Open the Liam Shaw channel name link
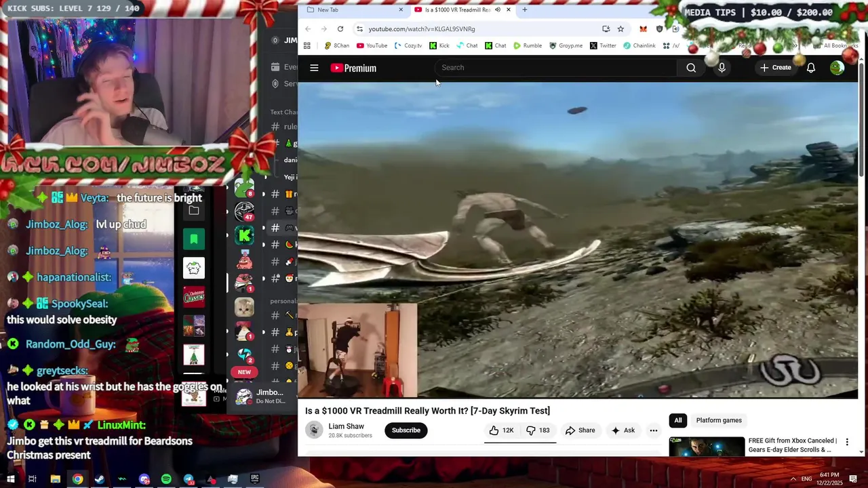The width and height of the screenshot is (868, 488). [x=346, y=426]
